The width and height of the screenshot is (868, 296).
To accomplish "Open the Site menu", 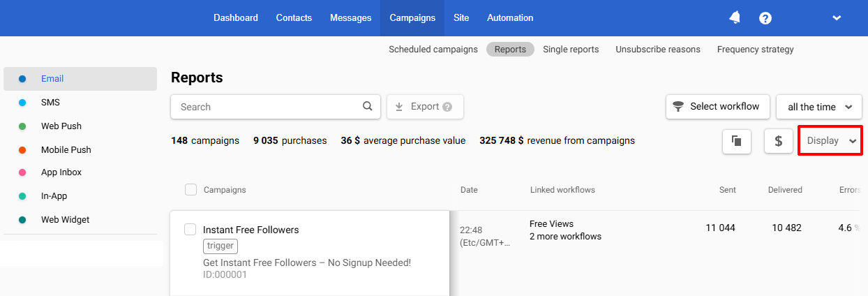I will [x=461, y=18].
